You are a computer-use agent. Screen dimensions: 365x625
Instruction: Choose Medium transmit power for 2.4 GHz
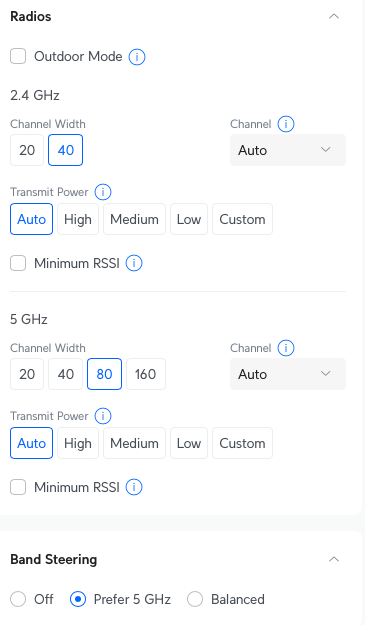134,219
